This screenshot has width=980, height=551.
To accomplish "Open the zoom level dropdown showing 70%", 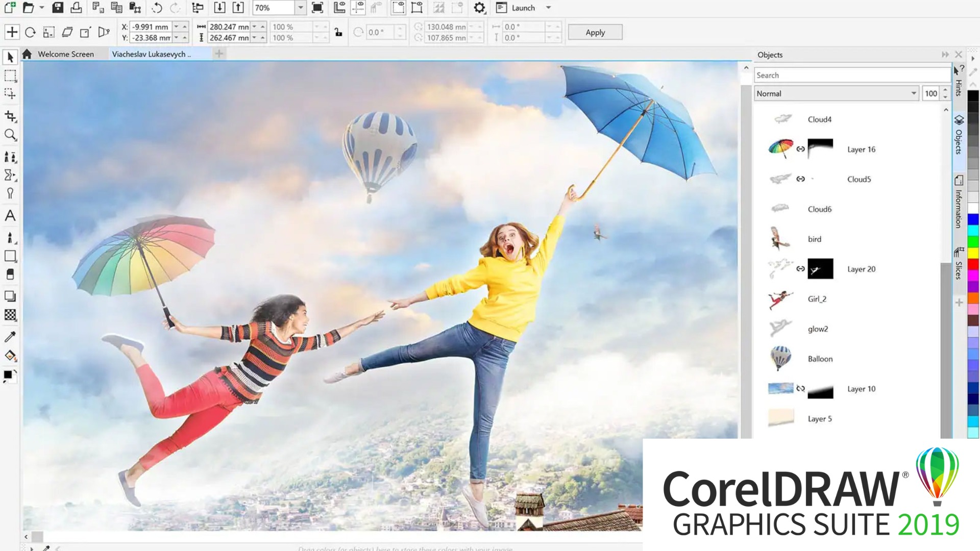I will point(300,8).
